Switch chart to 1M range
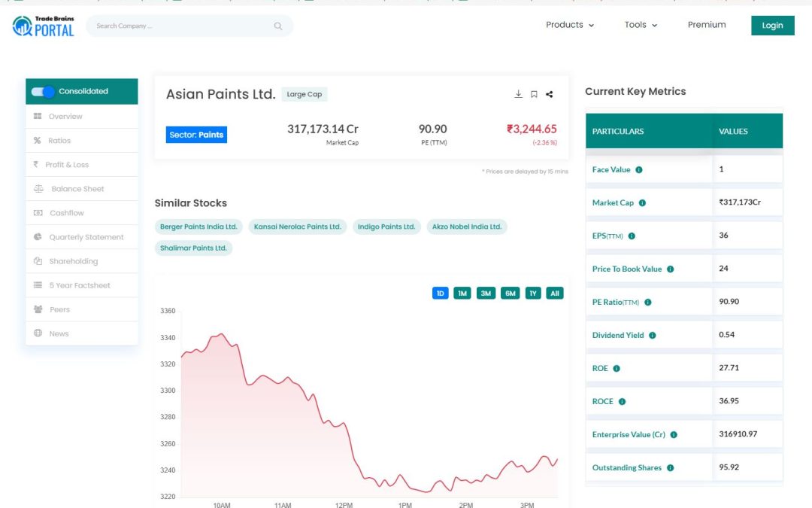 pos(462,294)
